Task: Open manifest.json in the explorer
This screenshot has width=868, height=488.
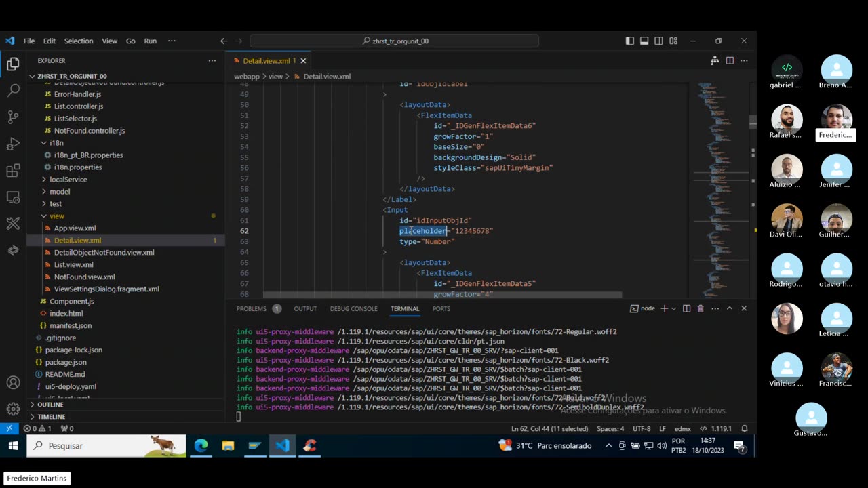Action: pos(71,325)
